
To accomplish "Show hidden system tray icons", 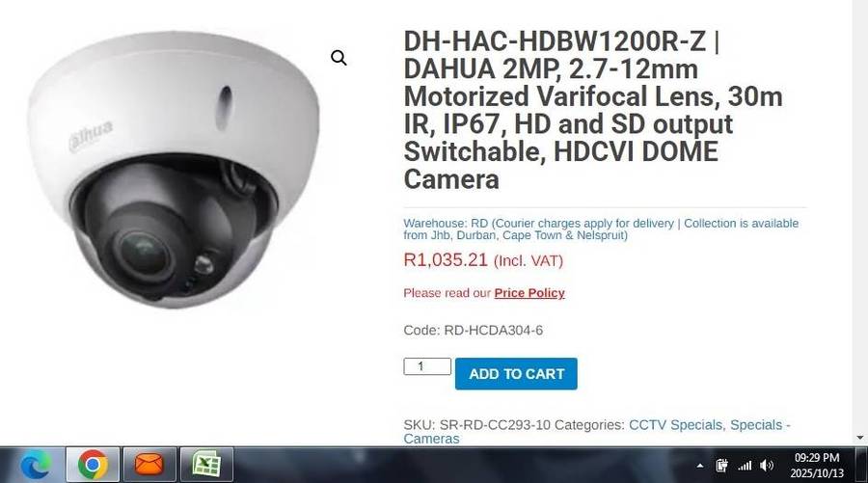I will point(700,466).
